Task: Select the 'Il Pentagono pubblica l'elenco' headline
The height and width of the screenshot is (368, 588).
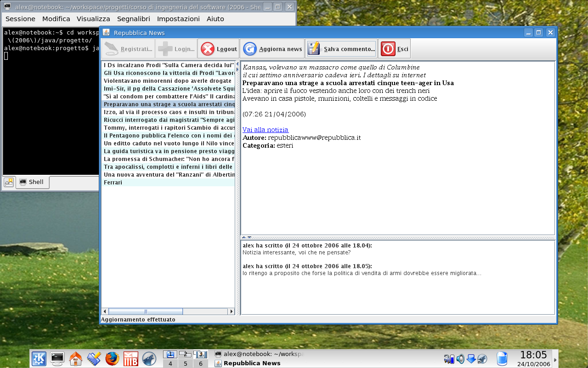Action: [168, 135]
